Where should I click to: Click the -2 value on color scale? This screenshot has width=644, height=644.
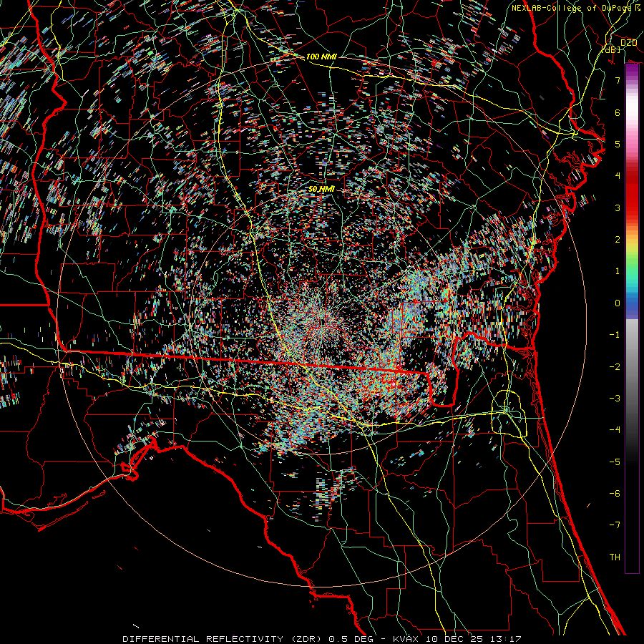(615, 367)
